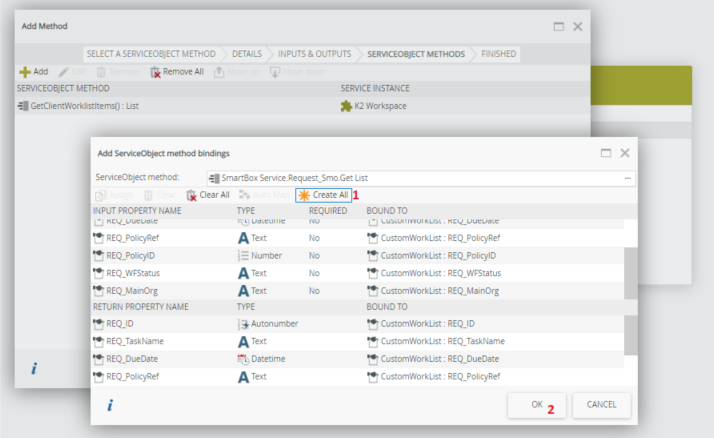714x438 pixels.
Task: Open the ServiceObject method ellipsis picker
Action: click(x=627, y=177)
